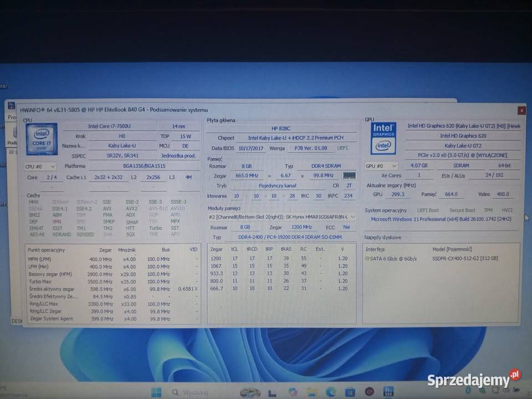The image size is (532, 399).
Task: Click the Intel Core i7 CPU logo
Action: tap(42, 139)
